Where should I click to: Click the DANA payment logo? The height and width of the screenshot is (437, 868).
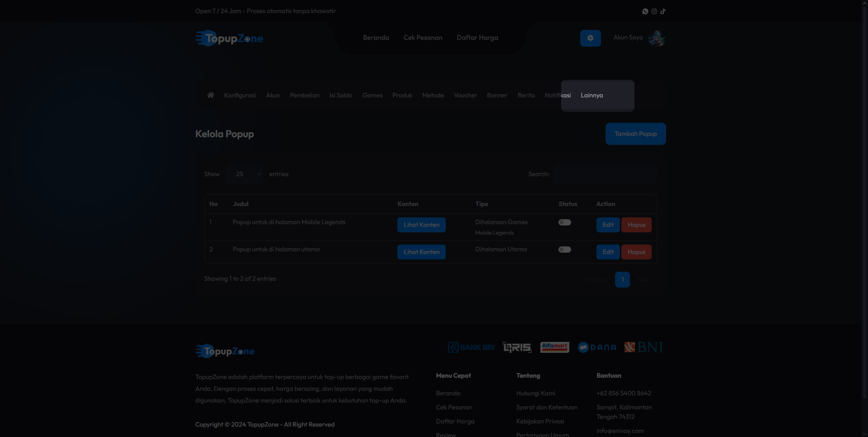pyautogui.click(x=597, y=347)
